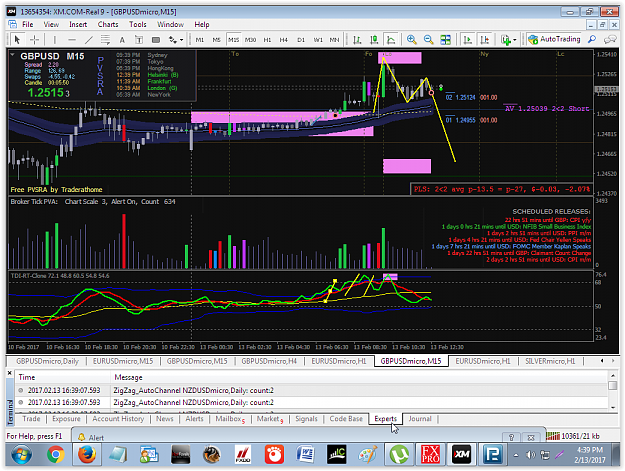Switch to SILVERmicro,H1 chart tab
This screenshot has width=625, height=471.
pyautogui.click(x=550, y=361)
